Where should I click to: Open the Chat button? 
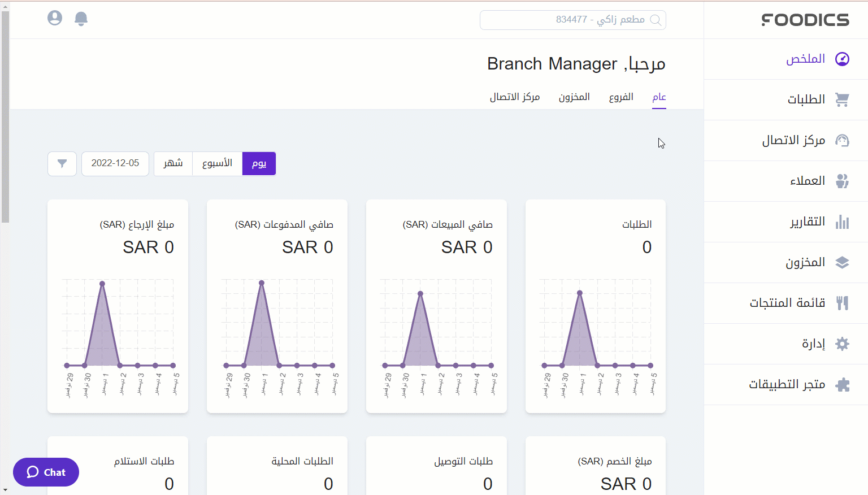[46, 472]
